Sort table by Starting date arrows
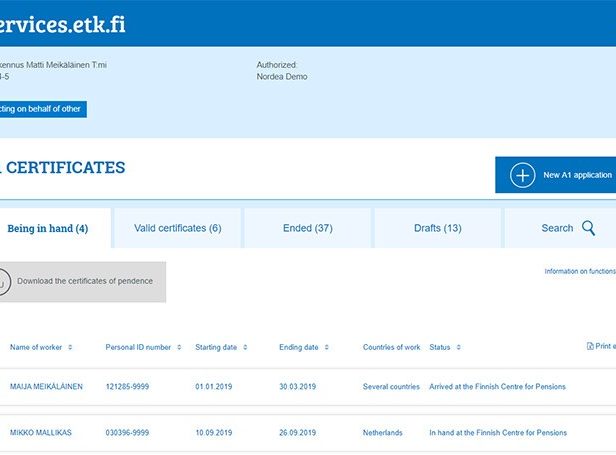This screenshot has height=455, width=616. pos(245,348)
